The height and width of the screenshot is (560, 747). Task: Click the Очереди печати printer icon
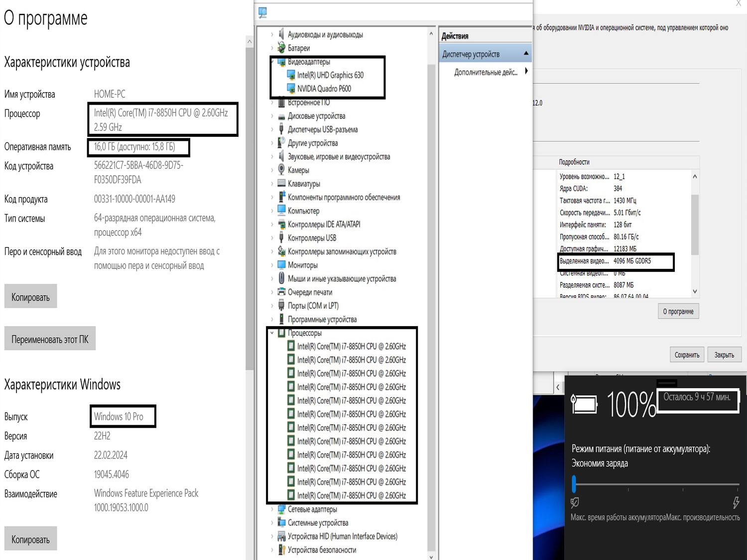pos(281,292)
